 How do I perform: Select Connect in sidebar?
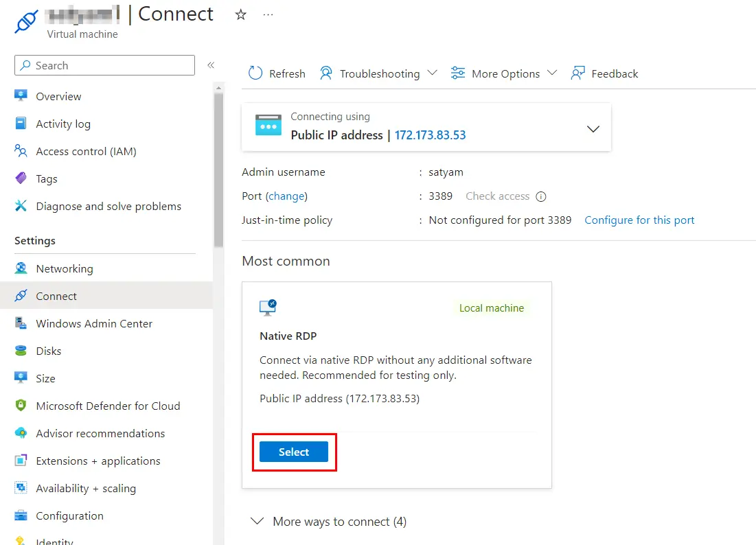[106, 295]
